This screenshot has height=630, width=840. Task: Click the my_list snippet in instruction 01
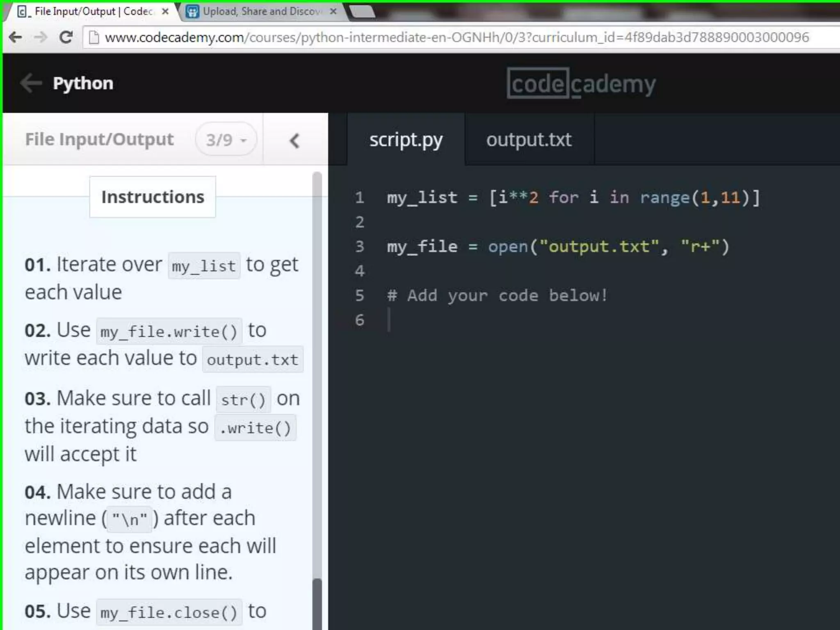204,266
